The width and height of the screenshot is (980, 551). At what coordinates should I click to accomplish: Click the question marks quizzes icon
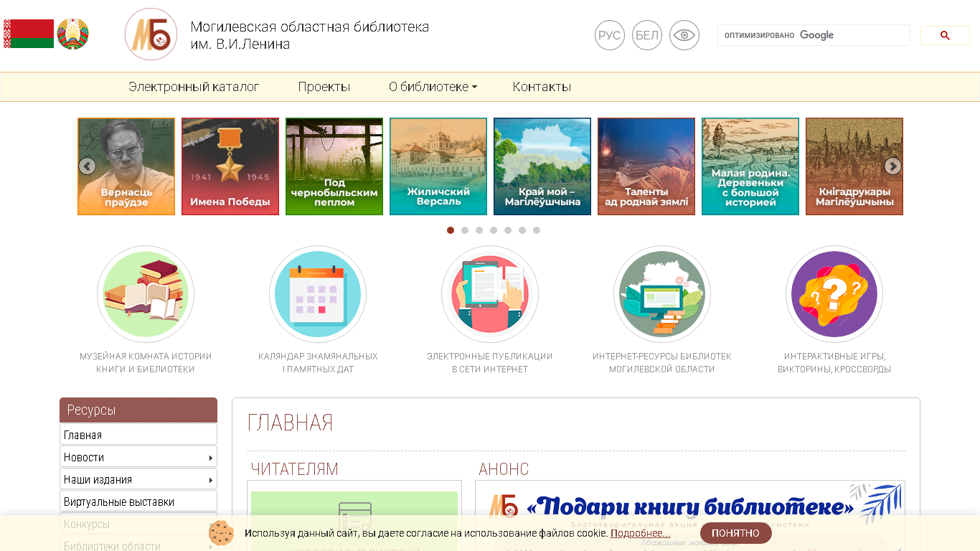834,294
